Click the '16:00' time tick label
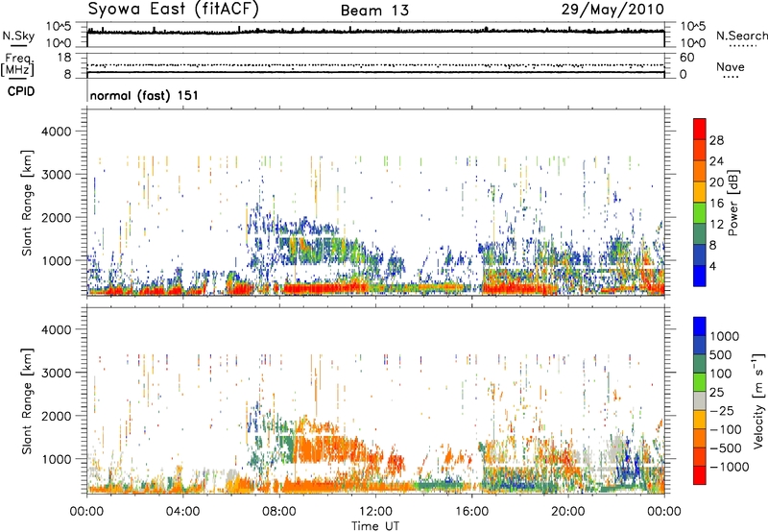The image size is (768, 532). coord(471,512)
